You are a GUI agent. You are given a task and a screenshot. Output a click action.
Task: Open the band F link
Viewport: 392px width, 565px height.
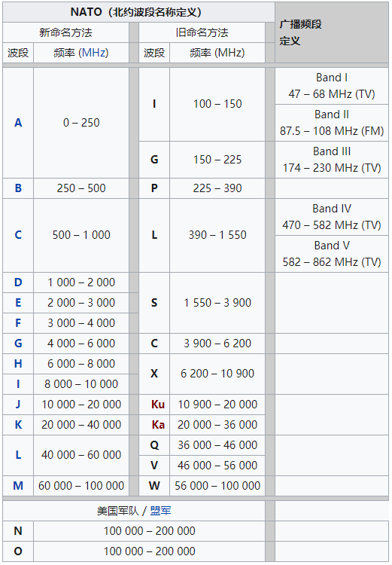tap(18, 323)
